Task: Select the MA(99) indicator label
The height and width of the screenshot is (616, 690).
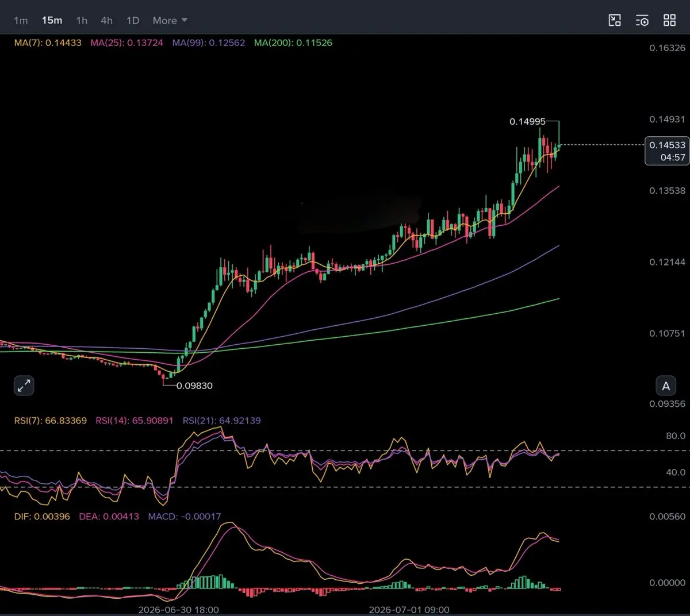Action: point(209,43)
